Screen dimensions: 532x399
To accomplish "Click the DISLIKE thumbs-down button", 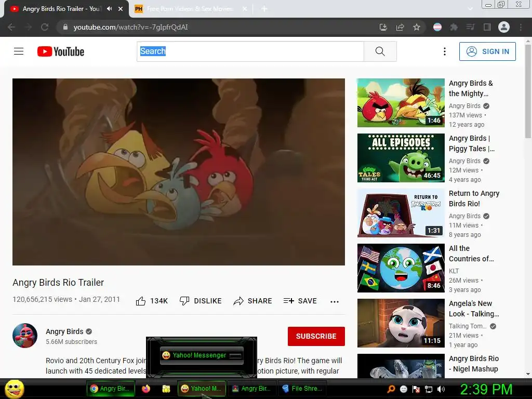I will (x=201, y=301).
